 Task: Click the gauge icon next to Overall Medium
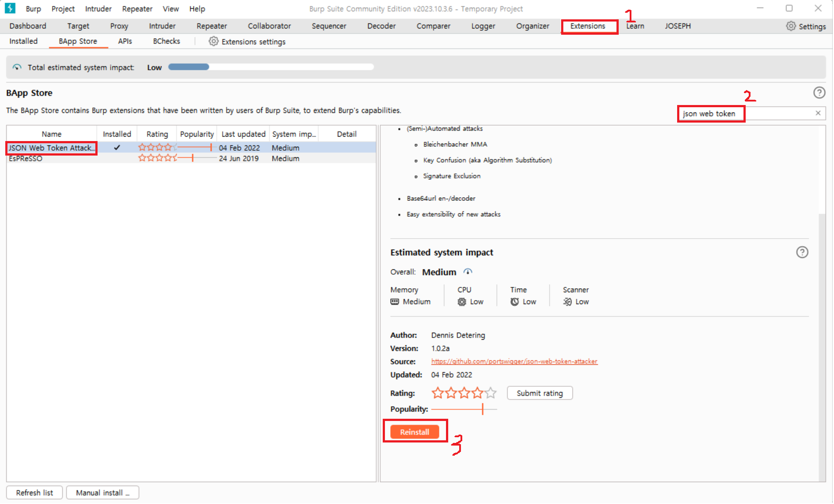click(468, 272)
